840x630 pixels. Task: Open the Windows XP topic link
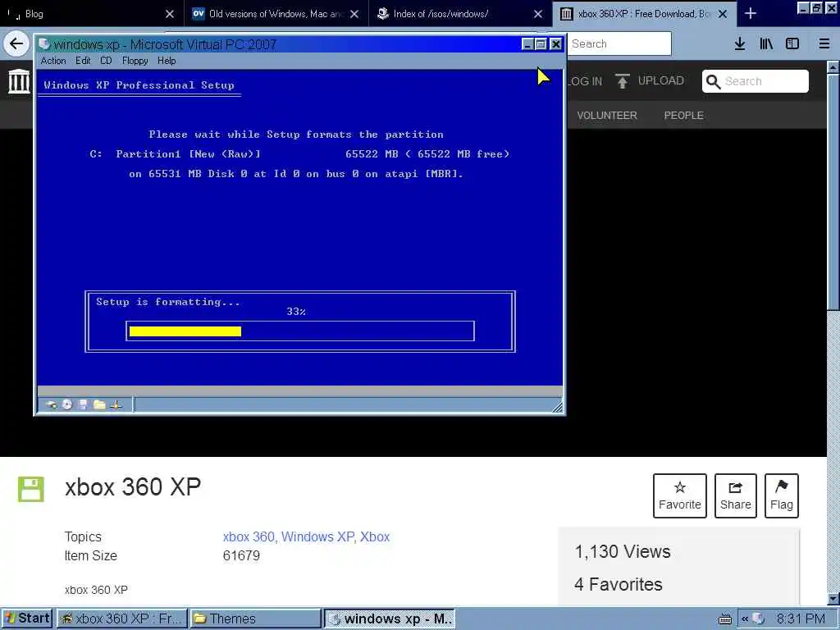317,536
